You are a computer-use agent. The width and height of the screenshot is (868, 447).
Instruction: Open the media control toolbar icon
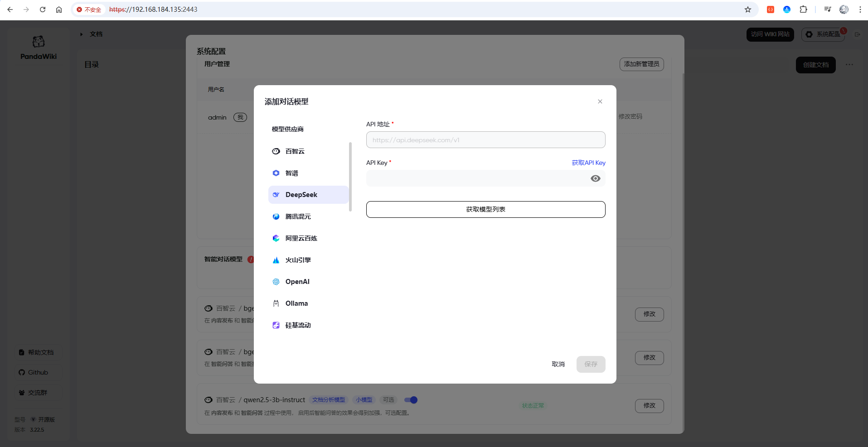828,10
